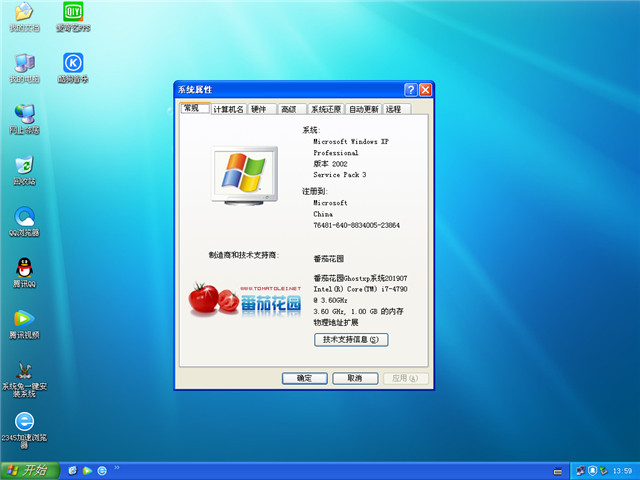
Task: Launch the 2345加速浏览器 desktop icon
Action: pyautogui.click(x=24, y=431)
